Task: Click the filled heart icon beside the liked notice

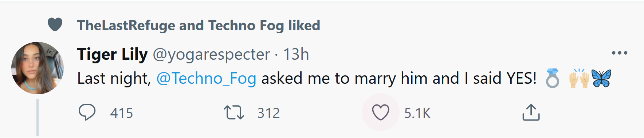Action: pos(55,25)
